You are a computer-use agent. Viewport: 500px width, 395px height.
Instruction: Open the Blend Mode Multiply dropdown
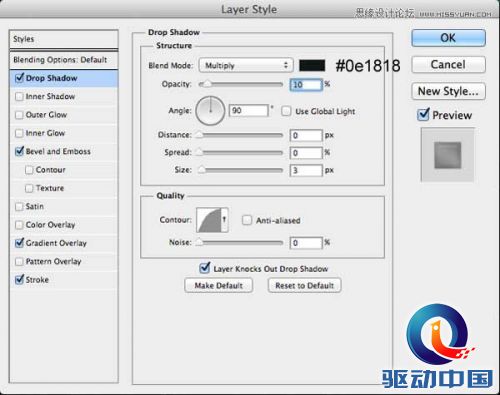pyautogui.click(x=246, y=65)
